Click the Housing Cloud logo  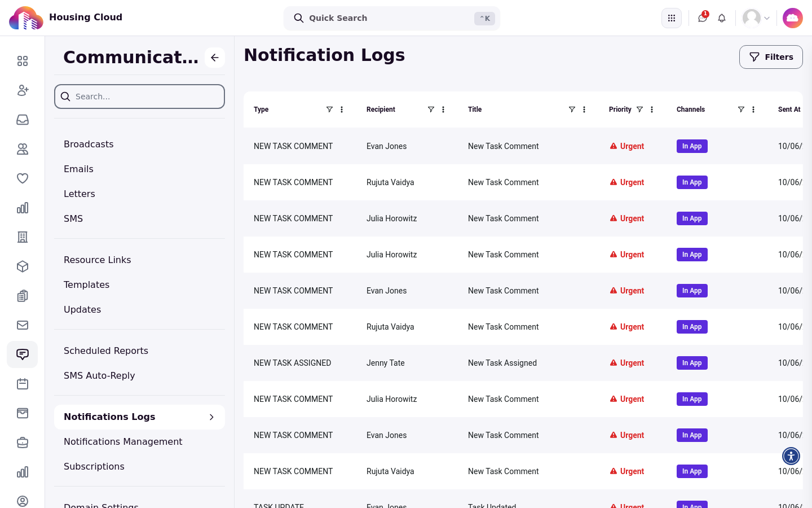[x=26, y=18]
